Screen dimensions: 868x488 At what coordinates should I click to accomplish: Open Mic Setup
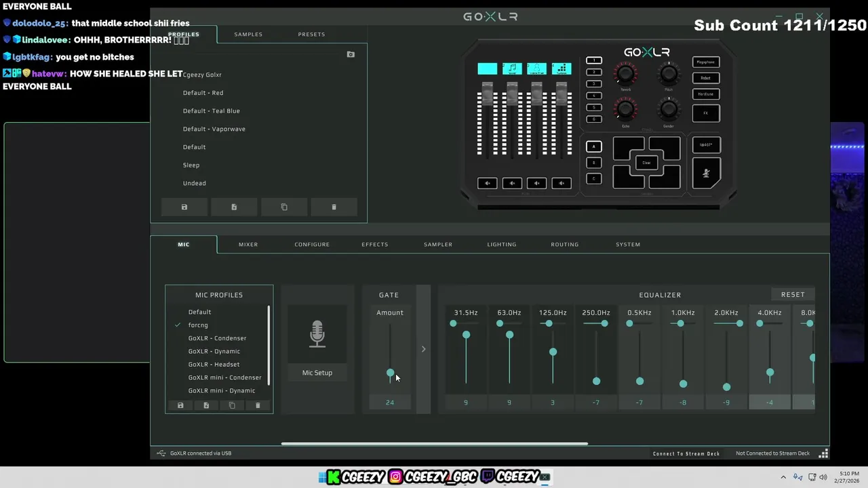(317, 373)
